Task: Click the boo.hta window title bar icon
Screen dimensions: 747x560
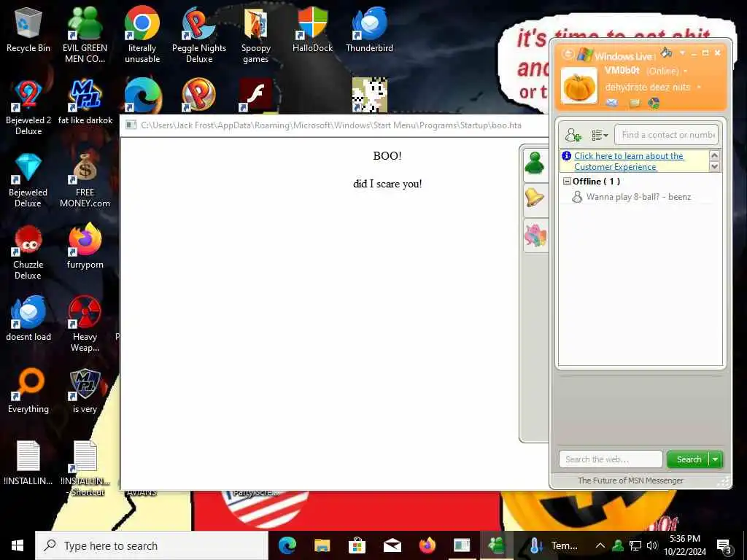Action: click(131, 125)
